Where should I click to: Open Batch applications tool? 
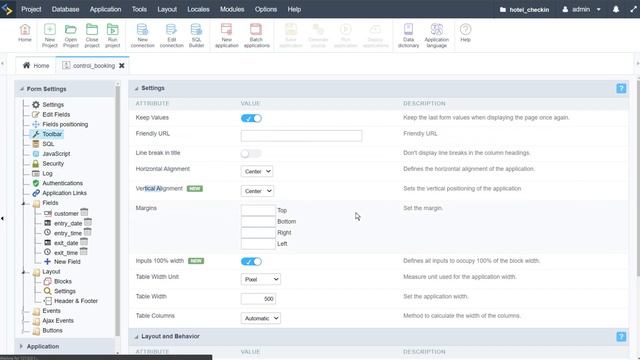tap(256, 36)
